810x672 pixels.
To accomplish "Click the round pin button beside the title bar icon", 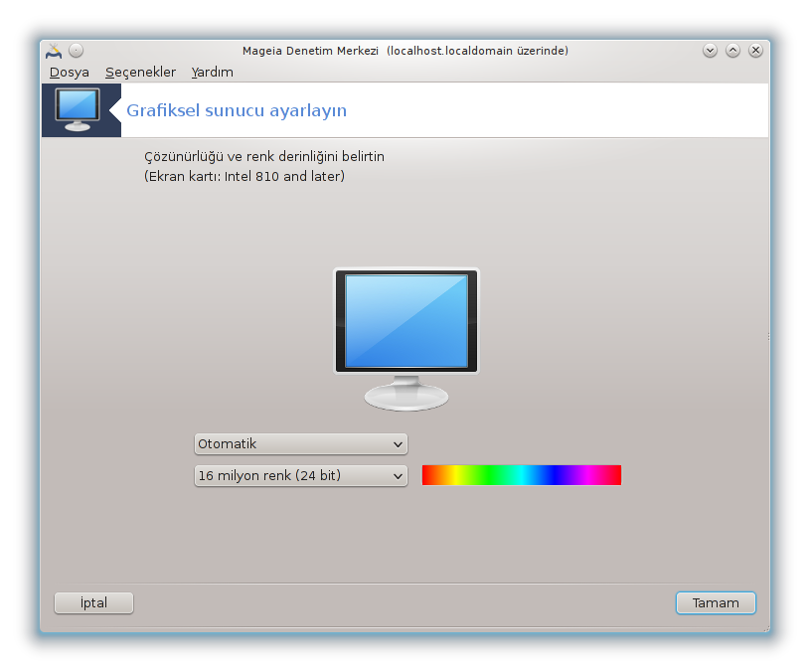I will tap(76, 51).
